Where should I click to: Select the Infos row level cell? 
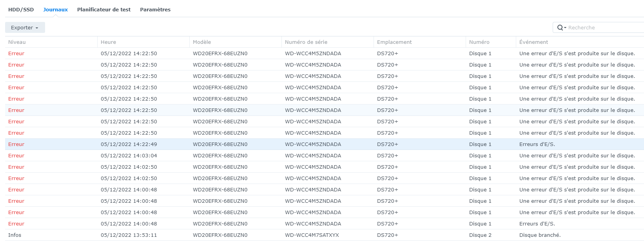point(15,235)
